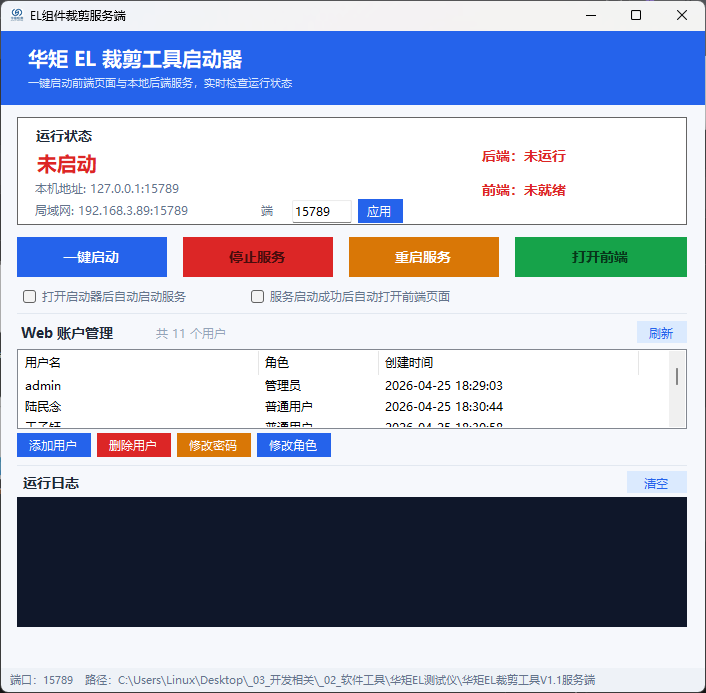Click the 普通用户 cell for 陆民念
706x693 pixels.
(289, 407)
